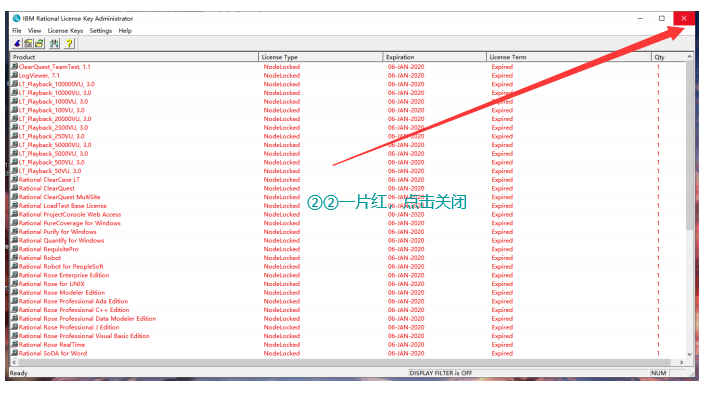The height and width of the screenshot is (398, 706).
Task: Sort by the Qty column header
Action: point(669,57)
